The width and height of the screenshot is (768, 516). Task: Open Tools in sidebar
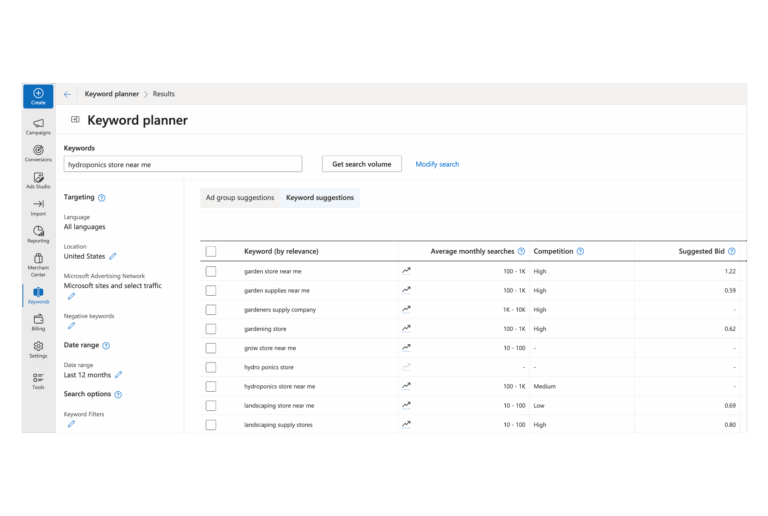[38, 381]
